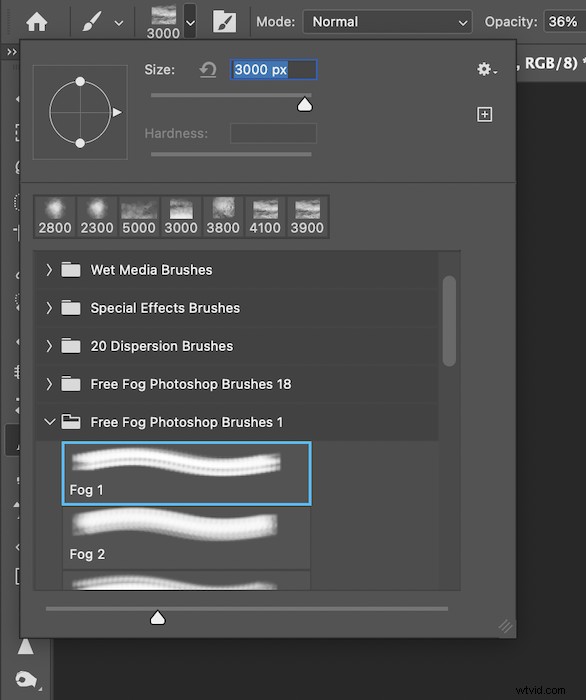This screenshot has width=586, height=700.
Task: Open the brush panel gear settings menu
Action: tap(486, 69)
